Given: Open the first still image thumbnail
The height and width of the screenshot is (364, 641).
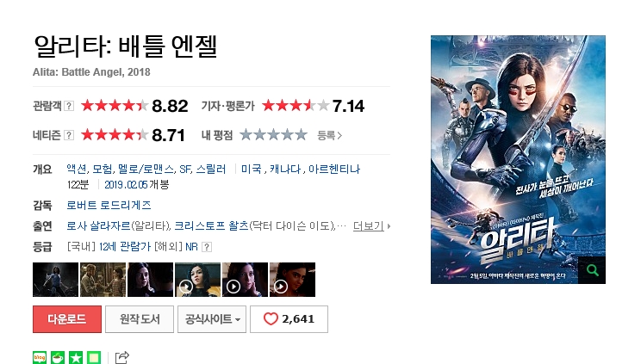Looking at the screenshot, I should [56, 280].
